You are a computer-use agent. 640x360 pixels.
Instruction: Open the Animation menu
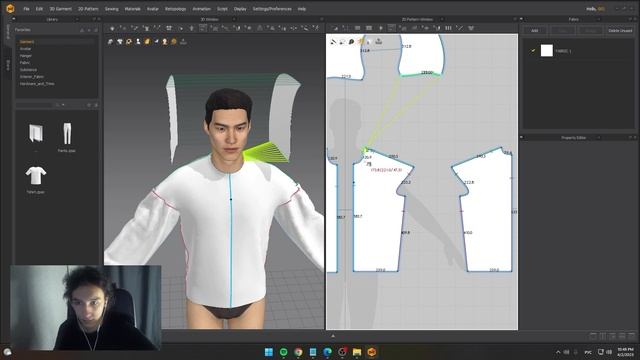201,9
